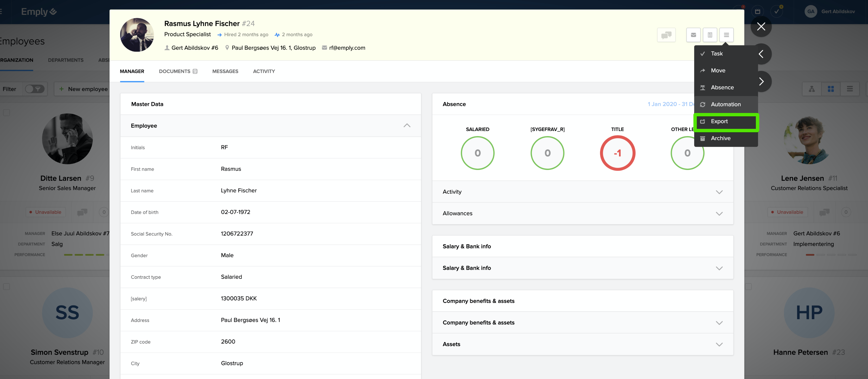Check the Ditte Larsen card checkbox
This screenshot has width=868, height=379.
point(7,113)
